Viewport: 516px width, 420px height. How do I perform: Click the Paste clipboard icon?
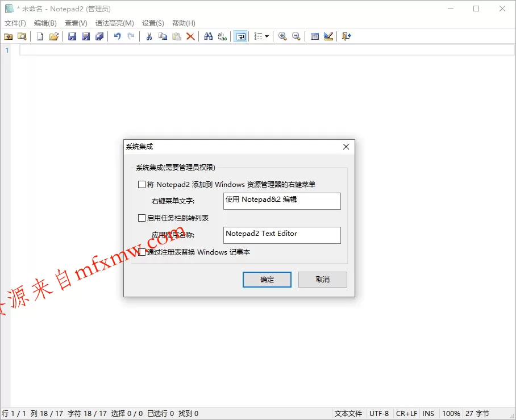tap(177, 36)
